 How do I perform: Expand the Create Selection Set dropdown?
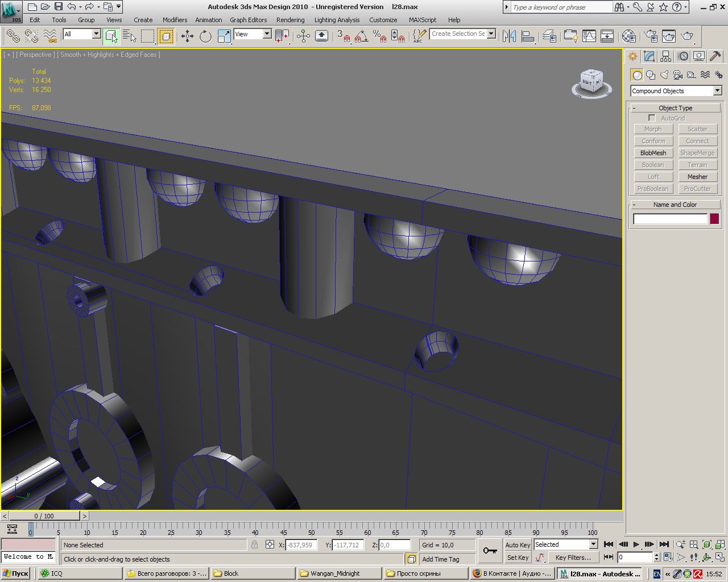[491, 34]
